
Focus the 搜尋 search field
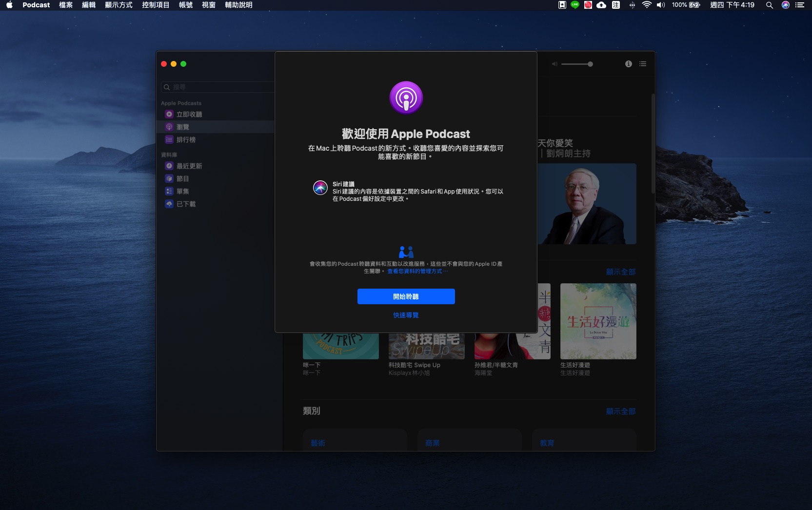tap(218, 87)
